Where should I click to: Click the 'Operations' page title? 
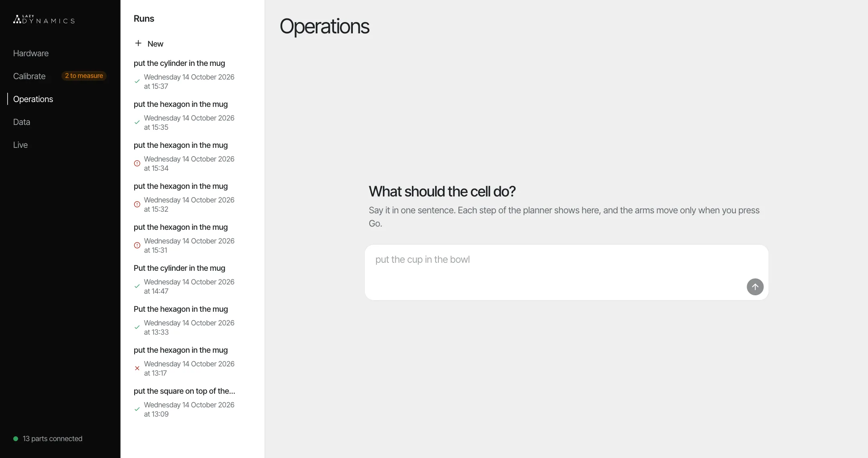324,27
